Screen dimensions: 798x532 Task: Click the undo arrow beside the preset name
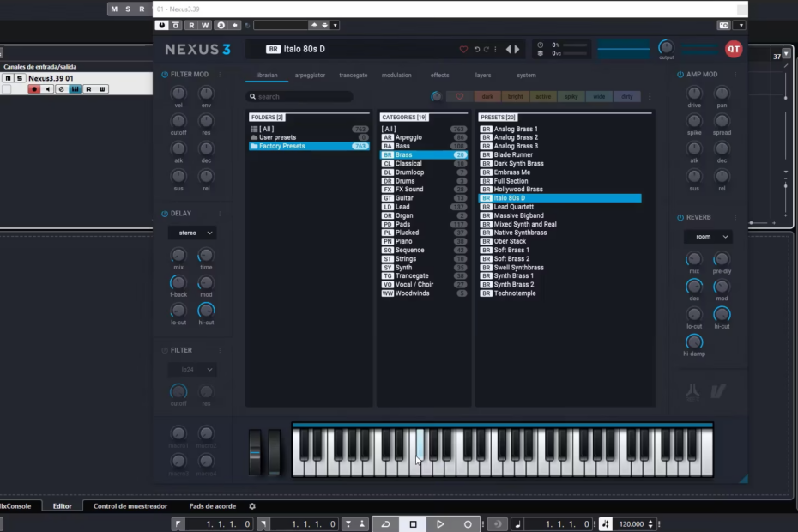[477, 50]
